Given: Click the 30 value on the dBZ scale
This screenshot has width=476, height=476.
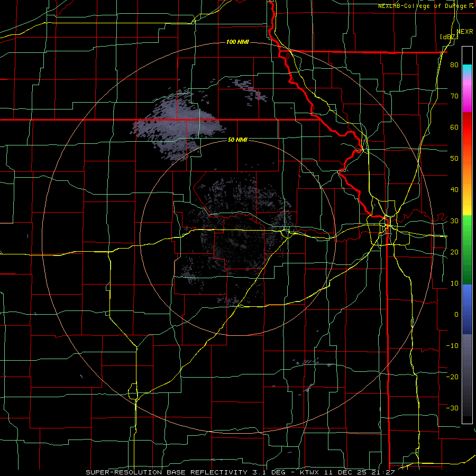Looking at the screenshot, I should 454,221.
